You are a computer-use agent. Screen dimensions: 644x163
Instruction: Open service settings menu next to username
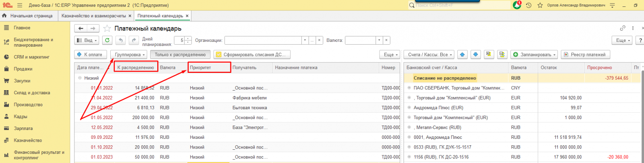(612, 5)
